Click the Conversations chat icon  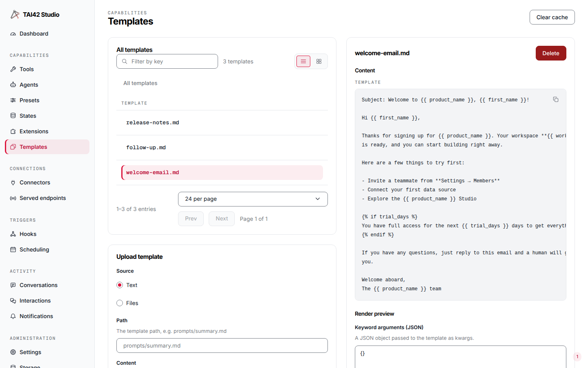click(x=13, y=285)
